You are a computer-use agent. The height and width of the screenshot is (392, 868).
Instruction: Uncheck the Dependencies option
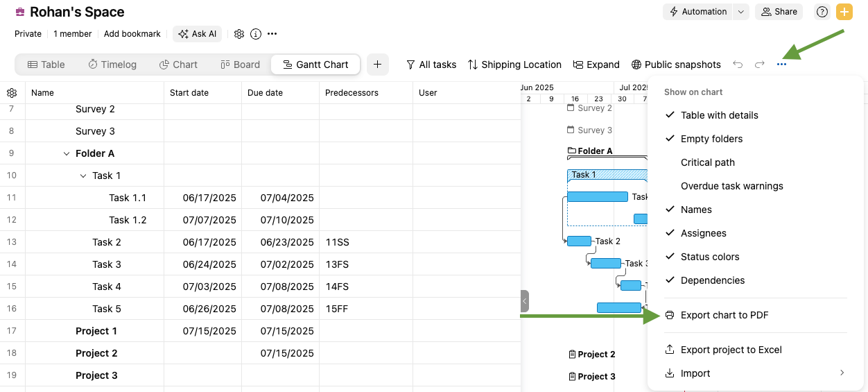pyautogui.click(x=712, y=280)
